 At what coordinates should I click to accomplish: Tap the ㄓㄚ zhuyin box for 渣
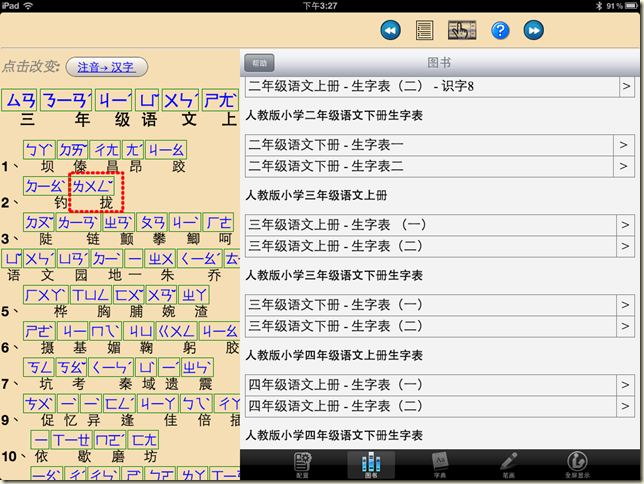point(194,295)
